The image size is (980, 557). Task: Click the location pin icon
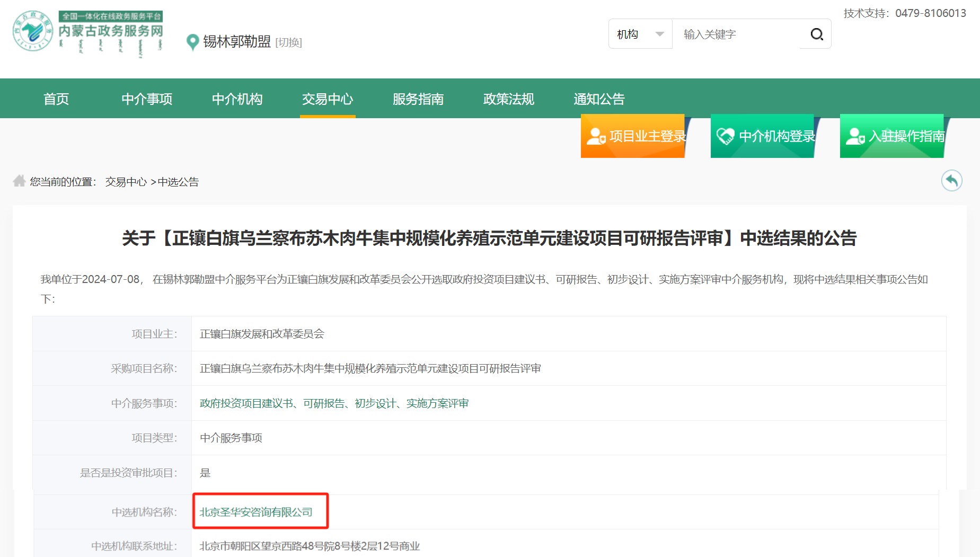[192, 42]
